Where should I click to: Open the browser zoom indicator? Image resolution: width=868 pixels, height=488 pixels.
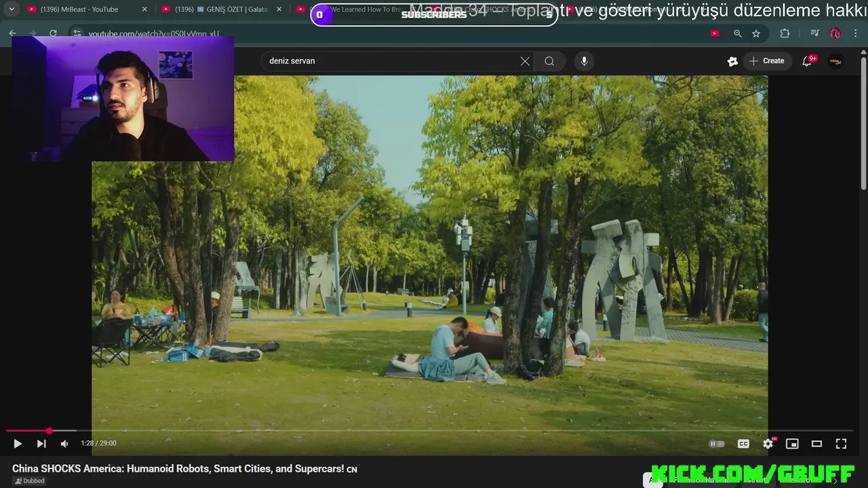(737, 33)
